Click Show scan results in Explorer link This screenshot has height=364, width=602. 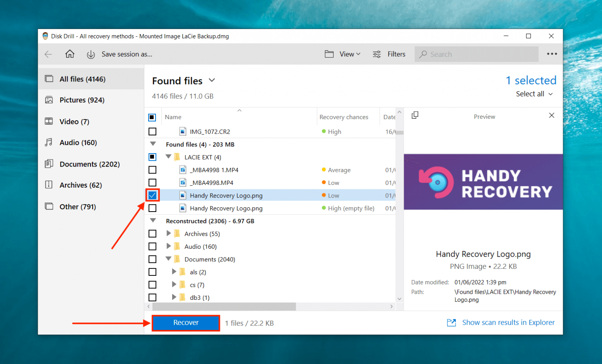(508, 322)
